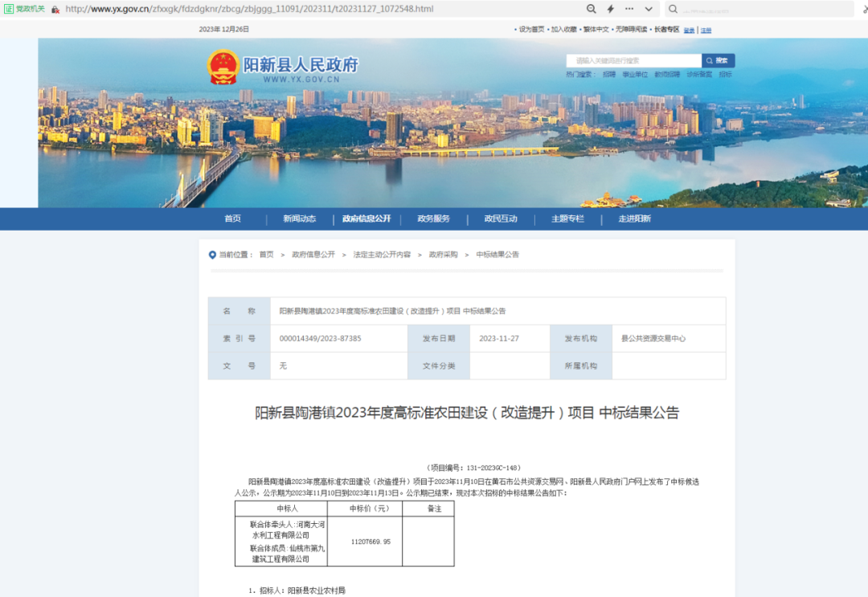Select 政务服务 in the main navigation
This screenshot has width=868, height=597.
pos(433,219)
